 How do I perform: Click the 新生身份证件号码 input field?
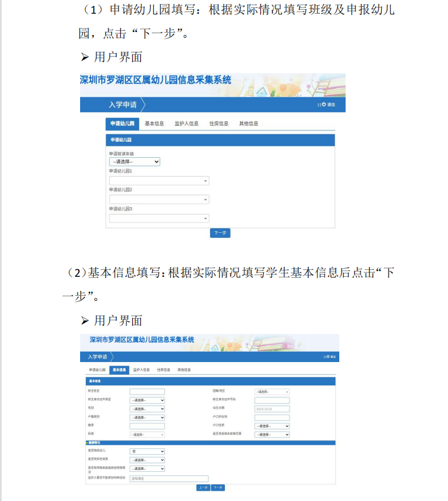pos(272,400)
